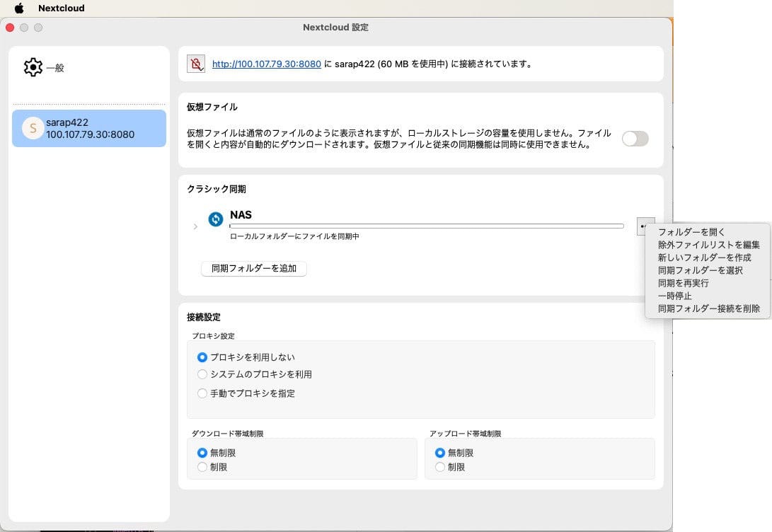772x532 pixels.
Task: Open the 一般 general settings gear icon
Action: [x=33, y=67]
